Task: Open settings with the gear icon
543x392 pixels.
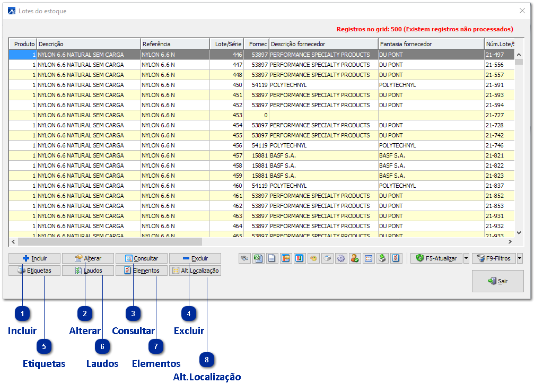Action: pos(341,258)
